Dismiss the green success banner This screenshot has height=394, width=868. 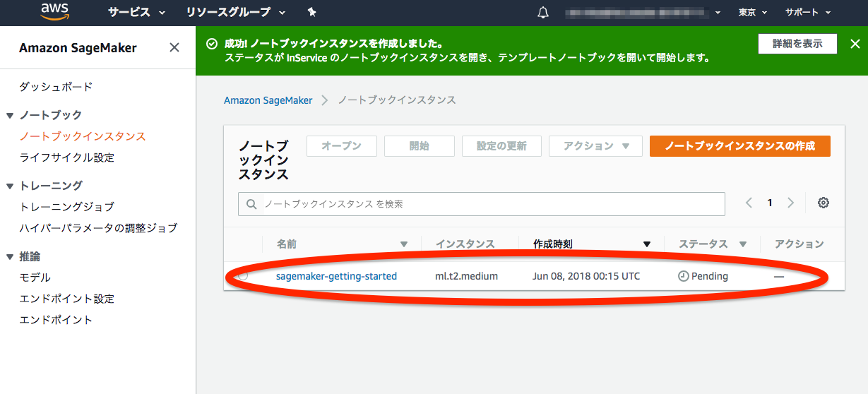tap(854, 44)
